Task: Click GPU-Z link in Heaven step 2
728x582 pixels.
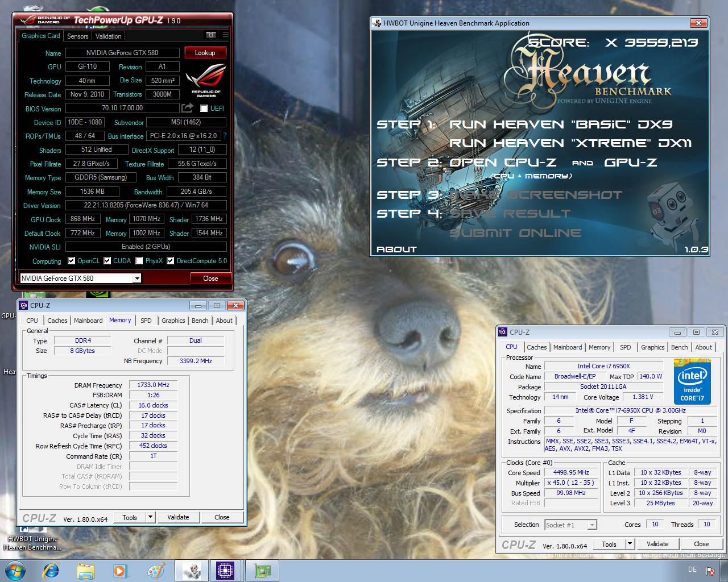Action: pyautogui.click(x=631, y=163)
